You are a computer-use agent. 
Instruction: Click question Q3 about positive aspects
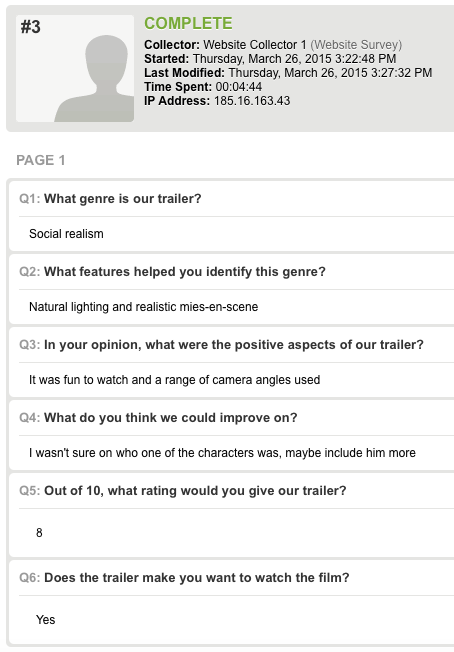click(x=221, y=345)
